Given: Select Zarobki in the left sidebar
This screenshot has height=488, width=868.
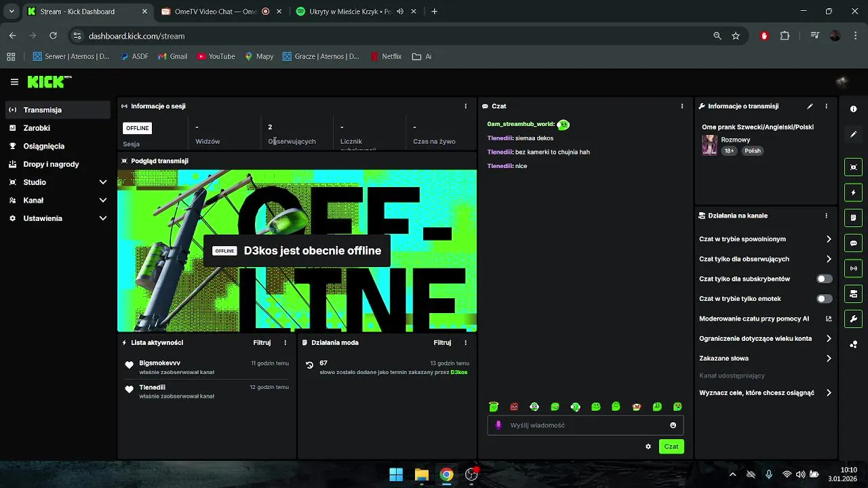Looking at the screenshot, I should 58,128.
